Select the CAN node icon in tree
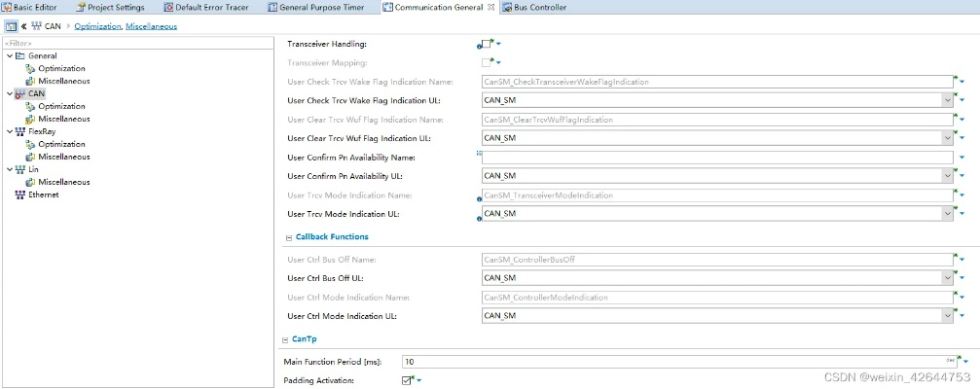This screenshot has width=980, height=389. click(x=19, y=94)
